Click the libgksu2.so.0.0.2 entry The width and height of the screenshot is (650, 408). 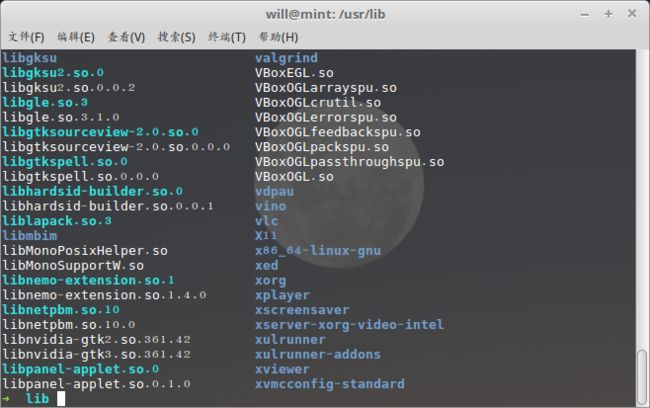click(69, 88)
